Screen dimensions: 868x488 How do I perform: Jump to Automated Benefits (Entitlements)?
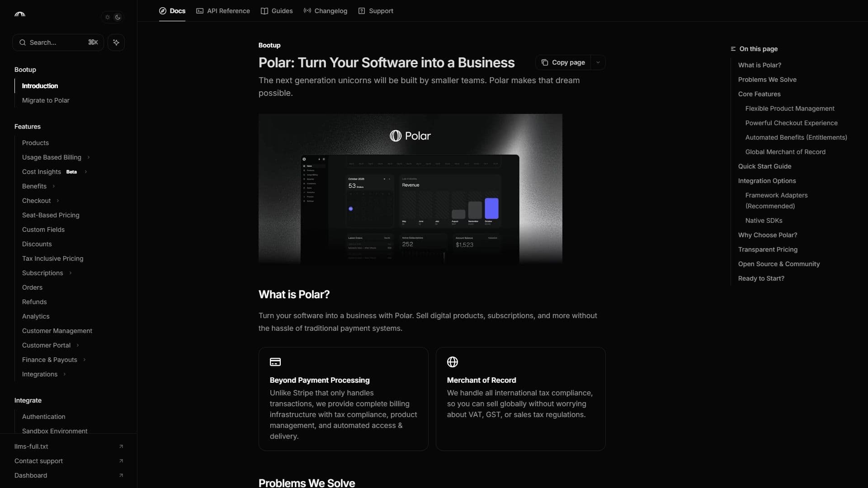point(796,137)
